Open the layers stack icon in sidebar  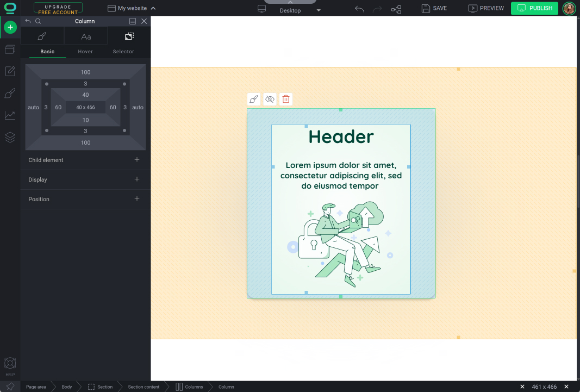click(10, 137)
